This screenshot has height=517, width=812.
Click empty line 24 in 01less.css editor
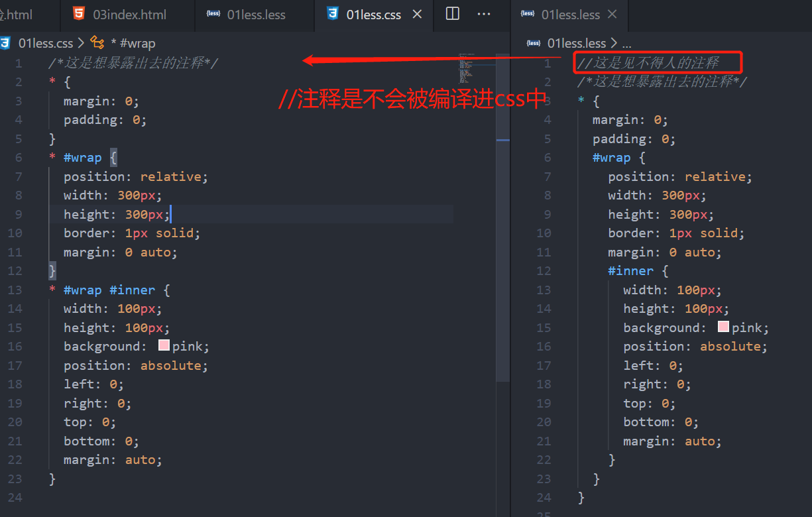point(252,497)
